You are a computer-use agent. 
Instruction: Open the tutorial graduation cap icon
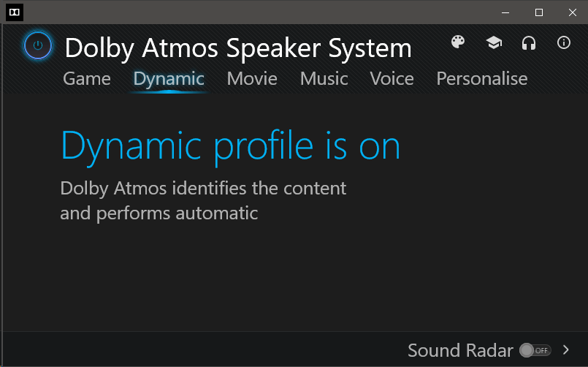(494, 42)
